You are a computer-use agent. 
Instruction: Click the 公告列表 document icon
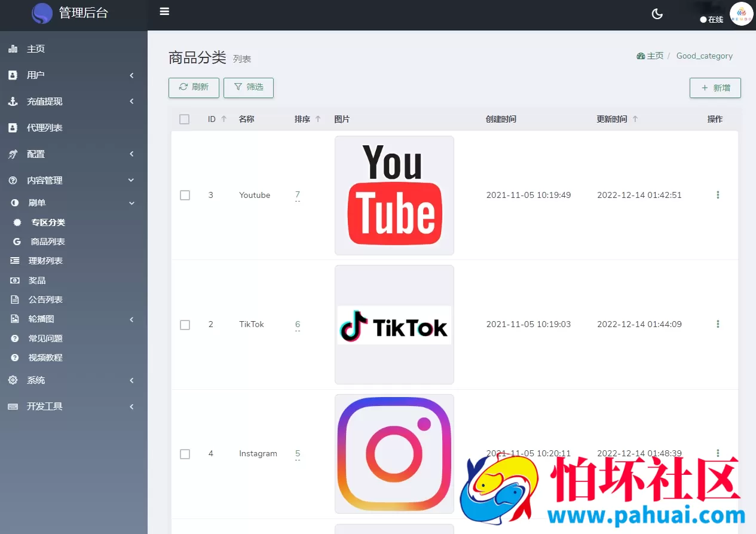15,300
